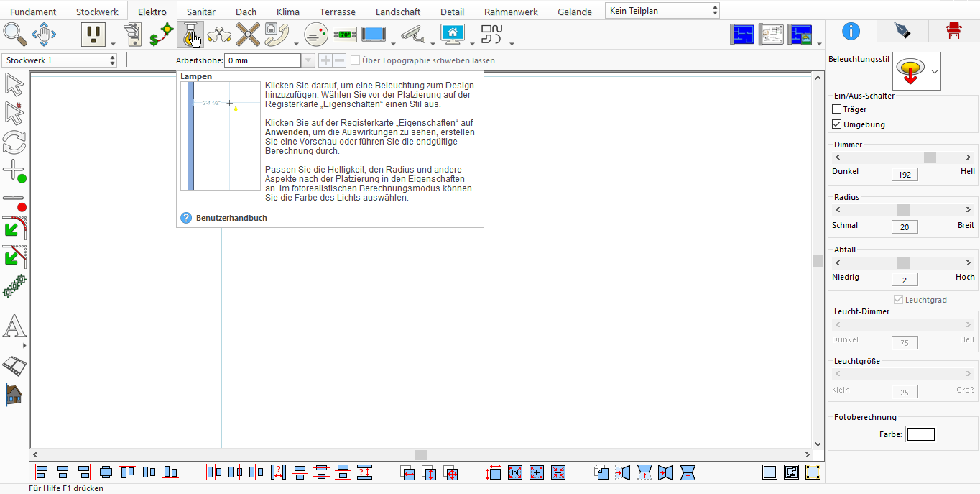Select the magnifying glass zoom tool
This screenshot has width=980, height=494.
(14, 34)
